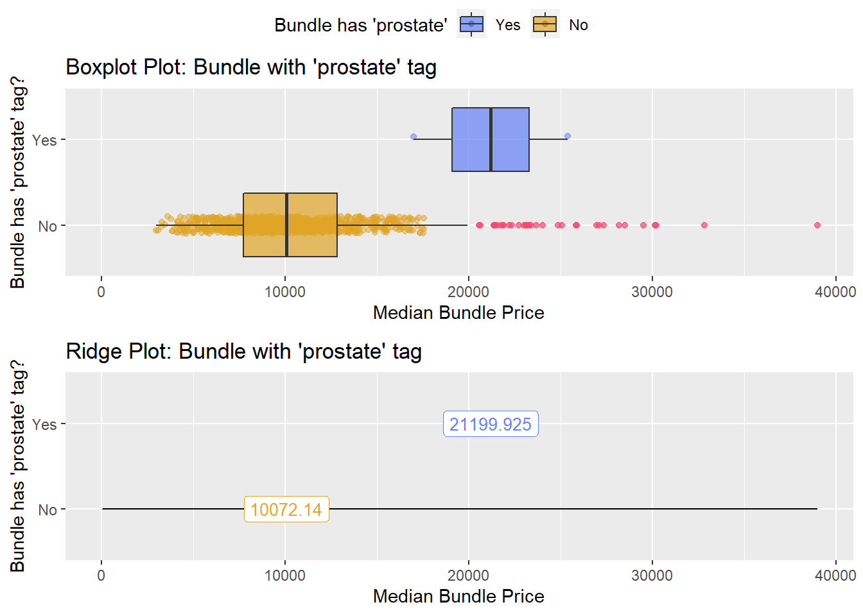Click the ridge plot x-axis title 'Median Bundle Price'
This screenshot has width=863, height=616.
[458, 596]
